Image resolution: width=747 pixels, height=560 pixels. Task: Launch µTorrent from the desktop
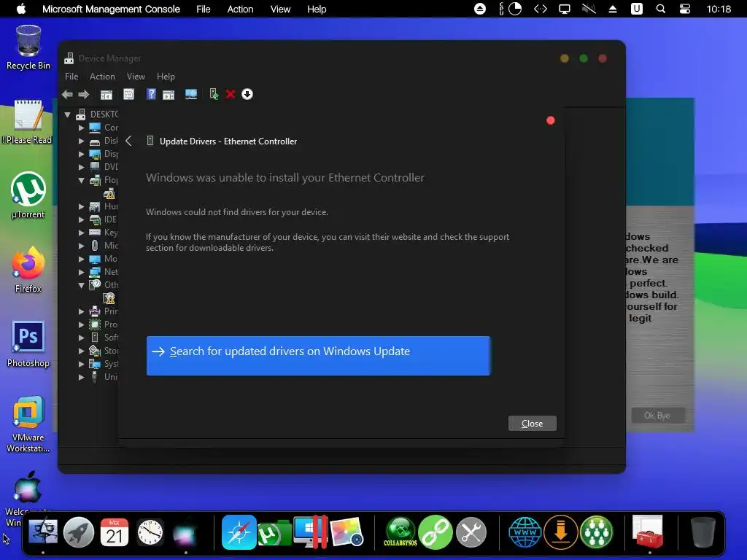point(28,195)
